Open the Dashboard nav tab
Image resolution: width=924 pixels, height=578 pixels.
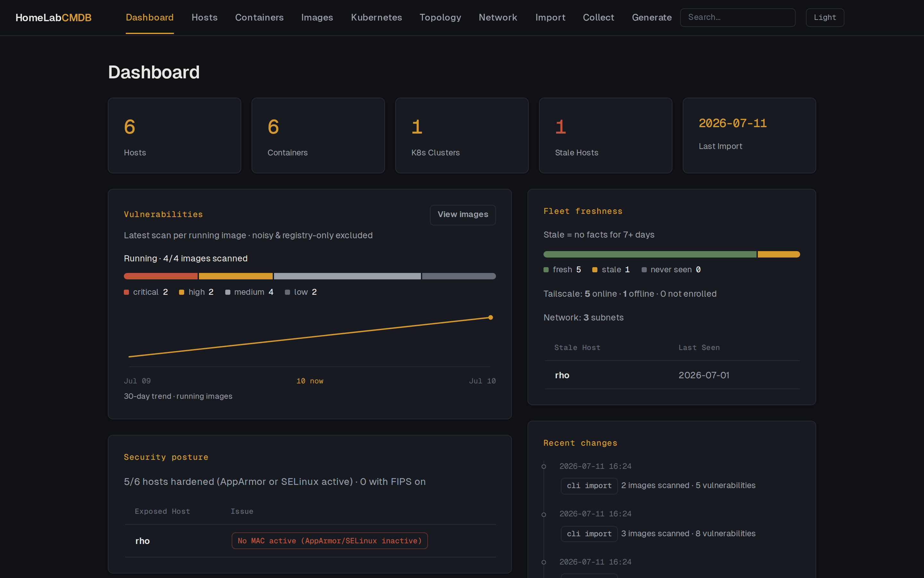[150, 18]
